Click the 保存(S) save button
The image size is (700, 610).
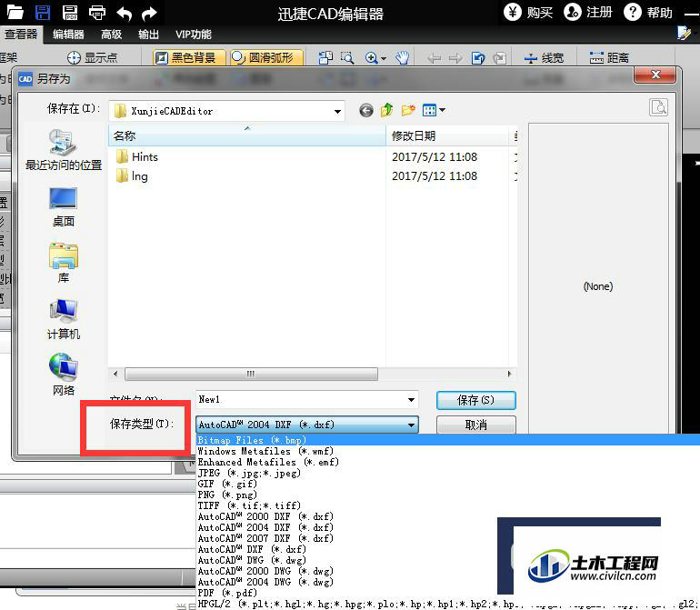(x=475, y=400)
